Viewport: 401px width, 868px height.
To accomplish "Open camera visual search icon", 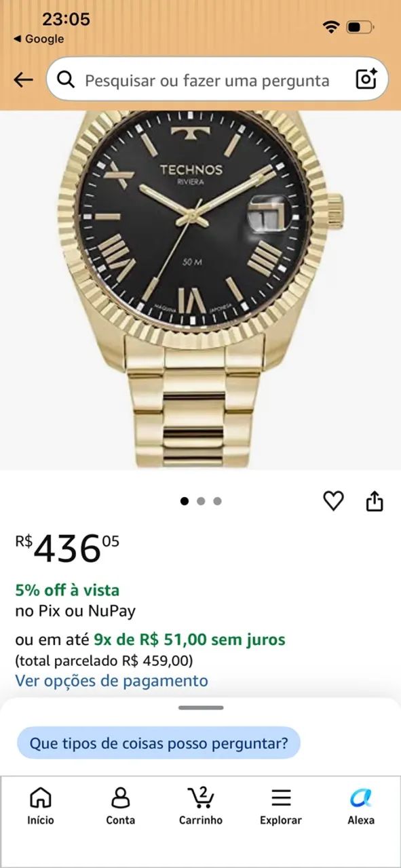I will tap(366, 79).
